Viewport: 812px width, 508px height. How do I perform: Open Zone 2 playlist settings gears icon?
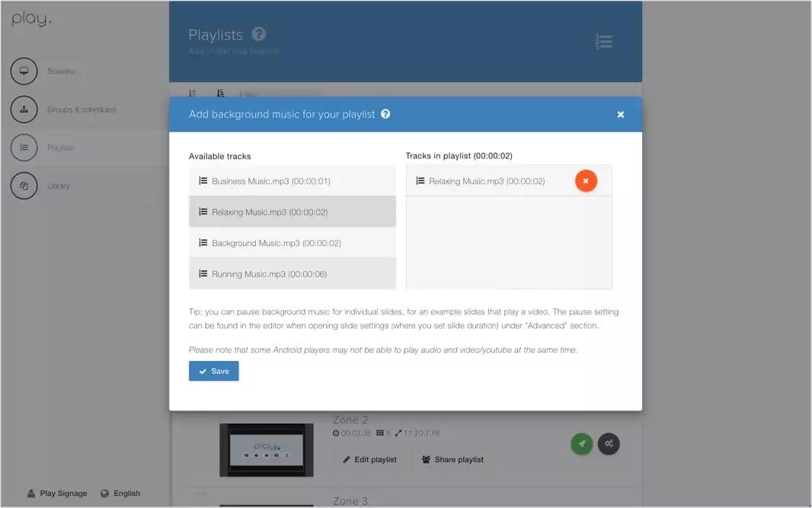(x=609, y=443)
